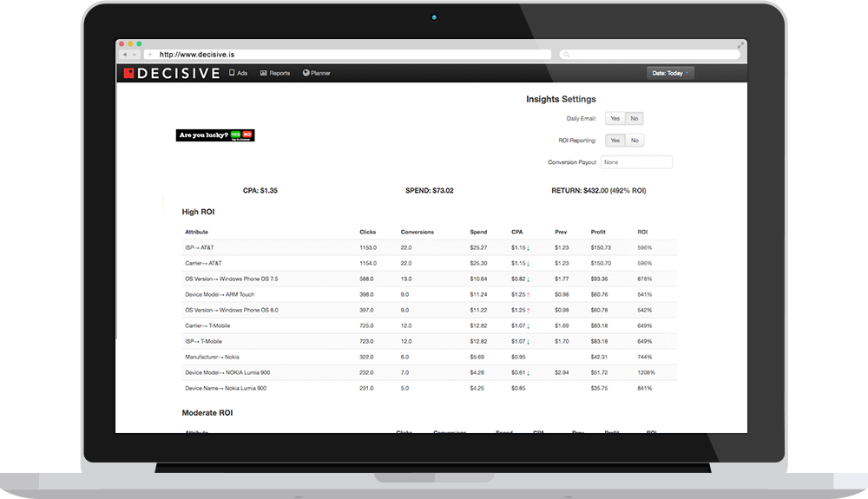Viewport: 868px width, 499px height.
Task: Click the Decisive logo in the navbar
Action: coord(171,74)
